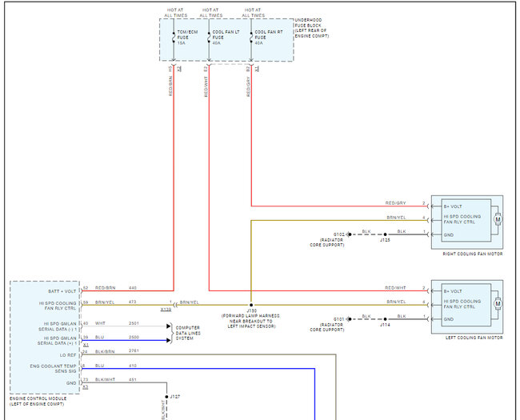This screenshot has height=420, width=520.
Task: Click circuit number 2761
Action: [134, 351]
